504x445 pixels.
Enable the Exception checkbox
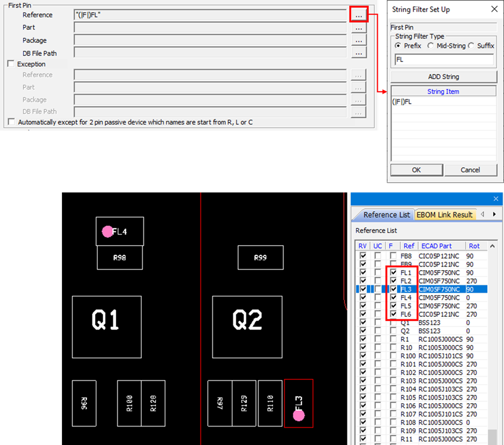11,64
